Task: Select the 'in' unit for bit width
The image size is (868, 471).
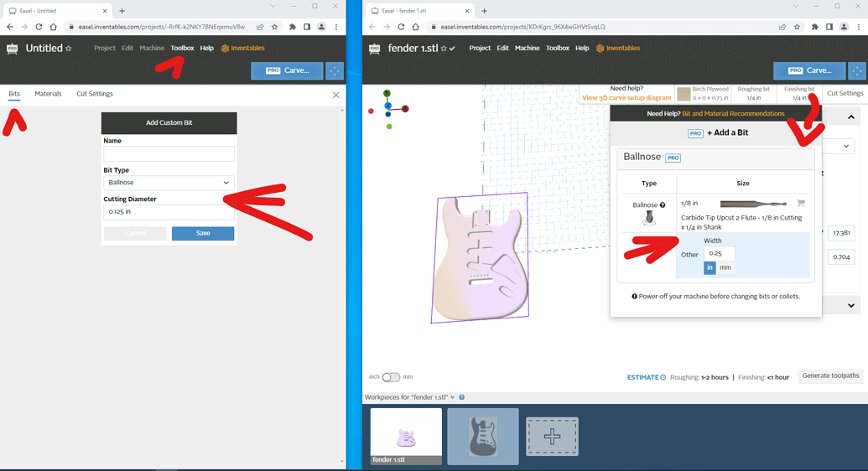Action: (709, 267)
